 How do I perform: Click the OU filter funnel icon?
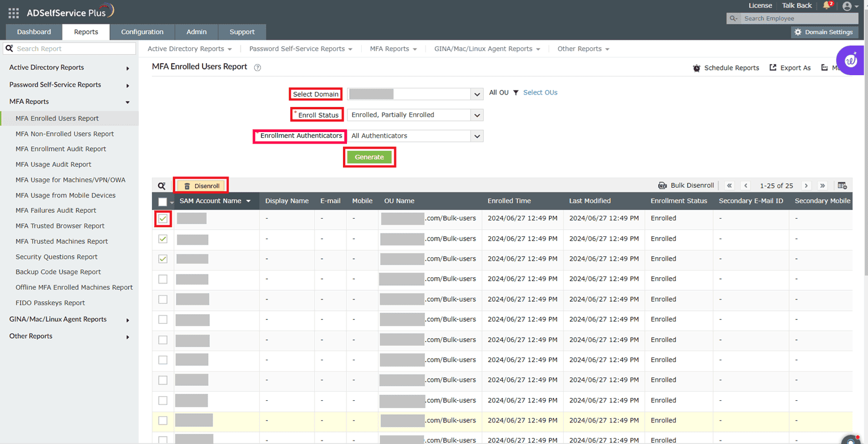[516, 93]
